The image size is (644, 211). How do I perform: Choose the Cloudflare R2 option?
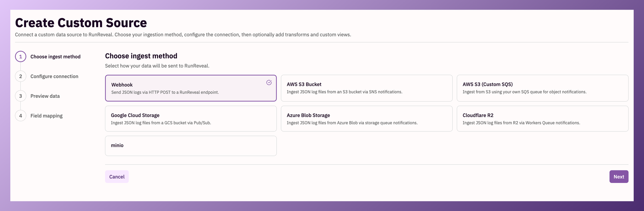coord(543,119)
